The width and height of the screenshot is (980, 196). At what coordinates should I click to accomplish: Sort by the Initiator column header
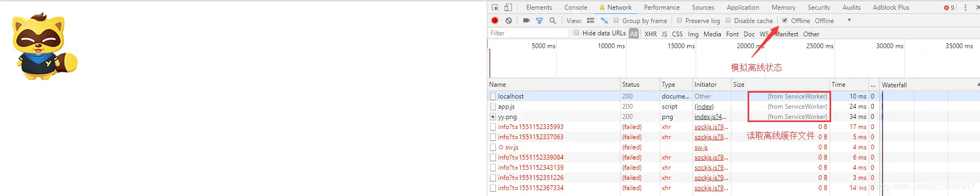coord(712,85)
